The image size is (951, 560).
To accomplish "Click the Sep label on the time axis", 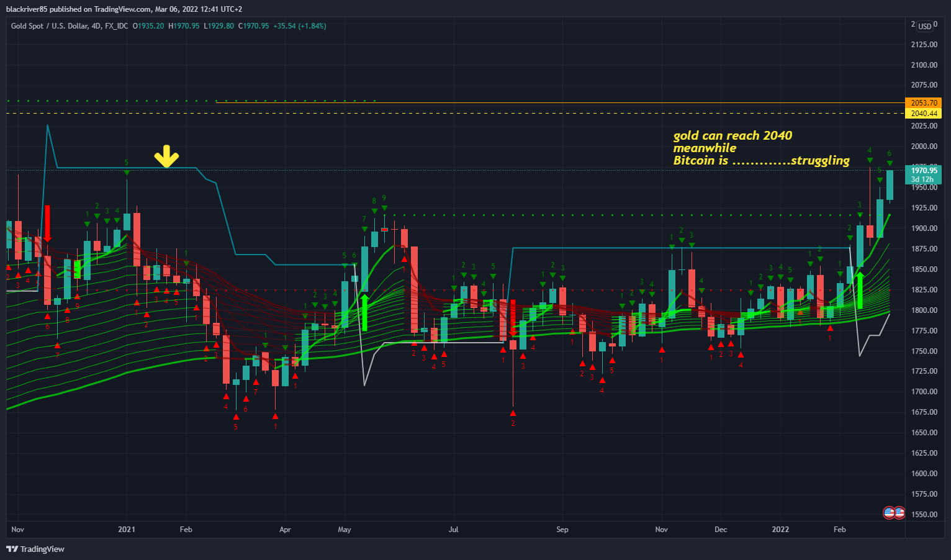I will (x=562, y=530).
